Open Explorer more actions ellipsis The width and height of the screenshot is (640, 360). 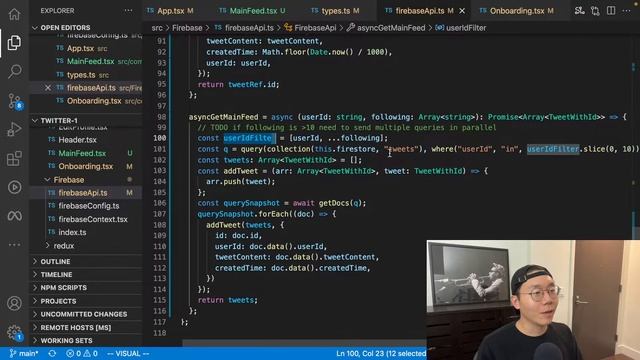(x=128, y=11)
